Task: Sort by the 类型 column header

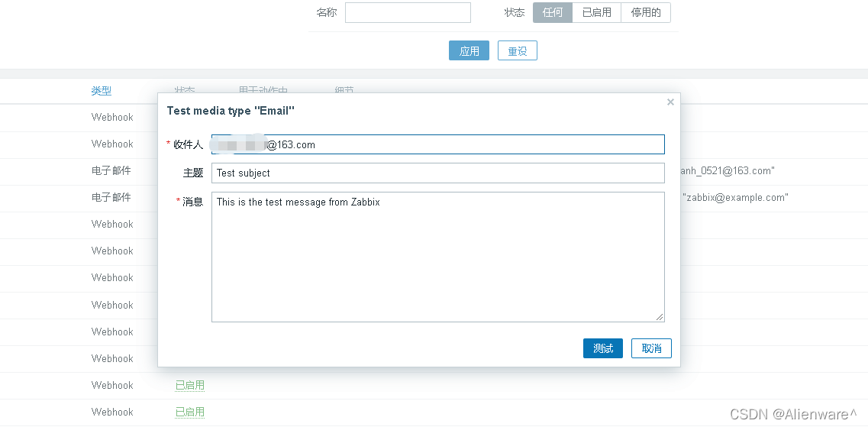Action: (x=102, y=91)
